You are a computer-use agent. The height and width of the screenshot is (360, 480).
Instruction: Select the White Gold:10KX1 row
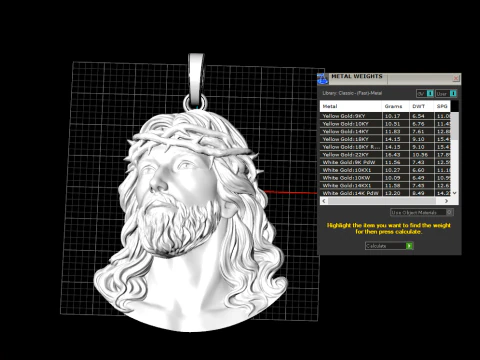pyautogui.click(x=385, y=170)
